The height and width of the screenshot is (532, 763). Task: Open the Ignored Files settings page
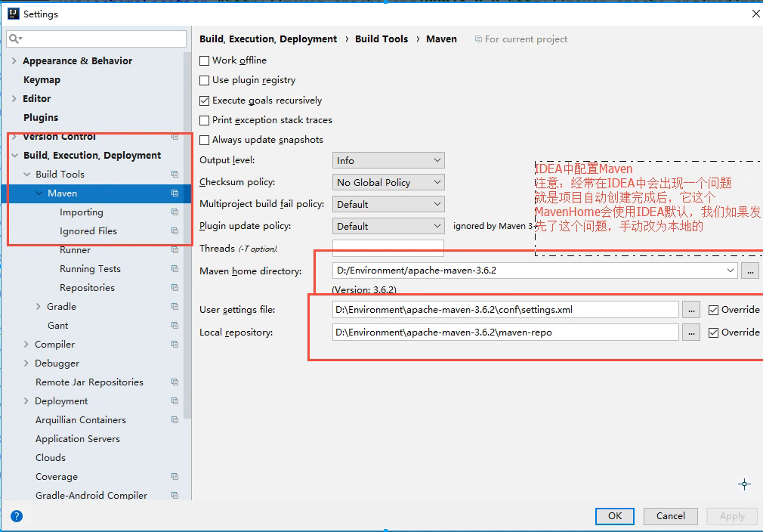[x=88, y=231]
